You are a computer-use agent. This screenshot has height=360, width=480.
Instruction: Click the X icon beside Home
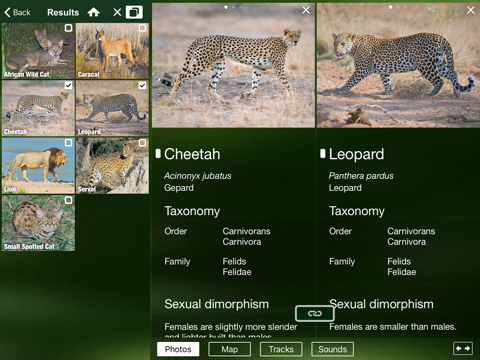(x=117, y=12)
